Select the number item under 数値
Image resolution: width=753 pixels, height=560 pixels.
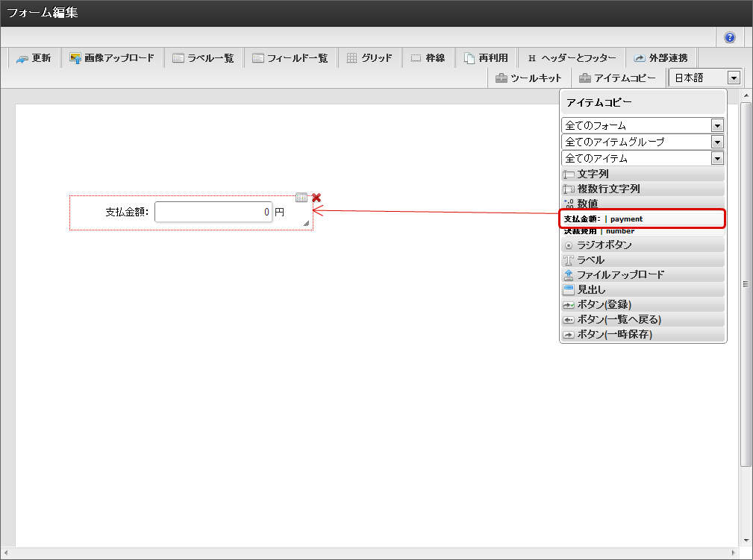643,232
